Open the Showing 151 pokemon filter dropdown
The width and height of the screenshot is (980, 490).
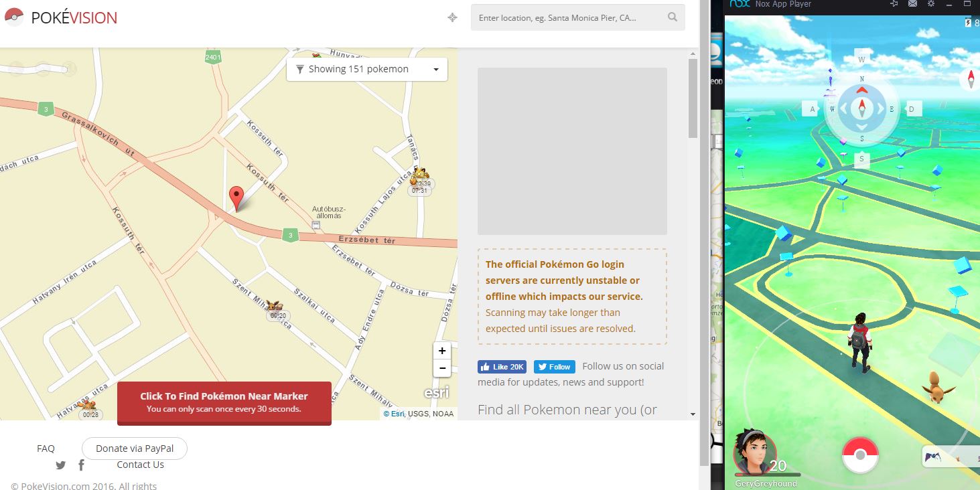click(x=367, y=69)
